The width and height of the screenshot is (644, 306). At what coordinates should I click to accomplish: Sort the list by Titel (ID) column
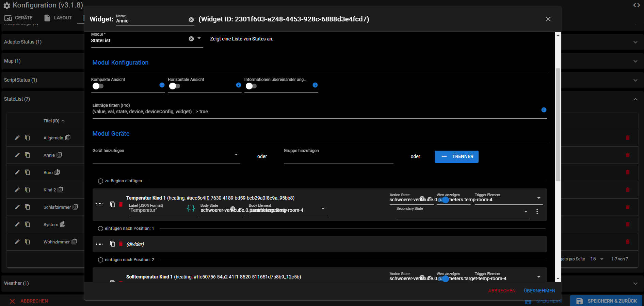[x=54, y=121]
